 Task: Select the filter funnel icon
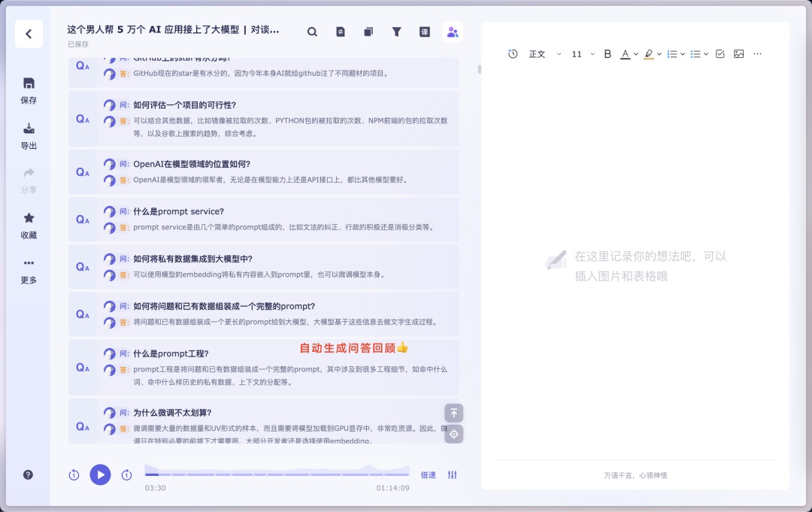tap(397, 32)
